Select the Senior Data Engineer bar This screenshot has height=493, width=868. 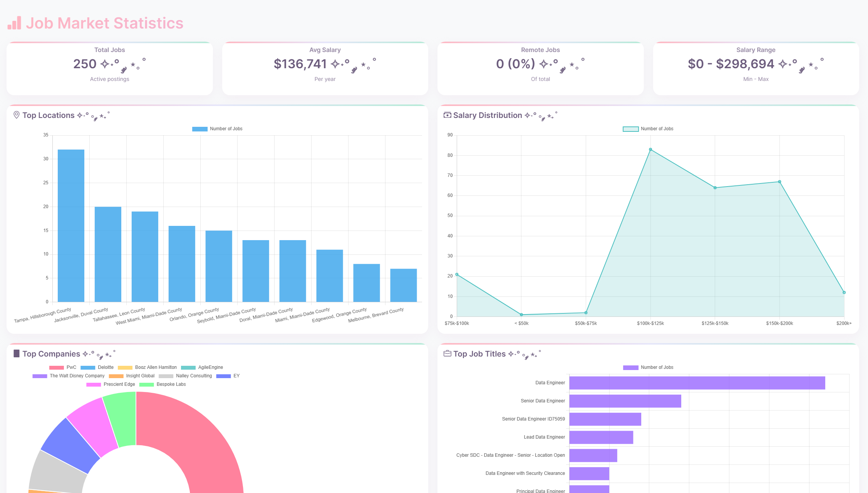[625, 401]
